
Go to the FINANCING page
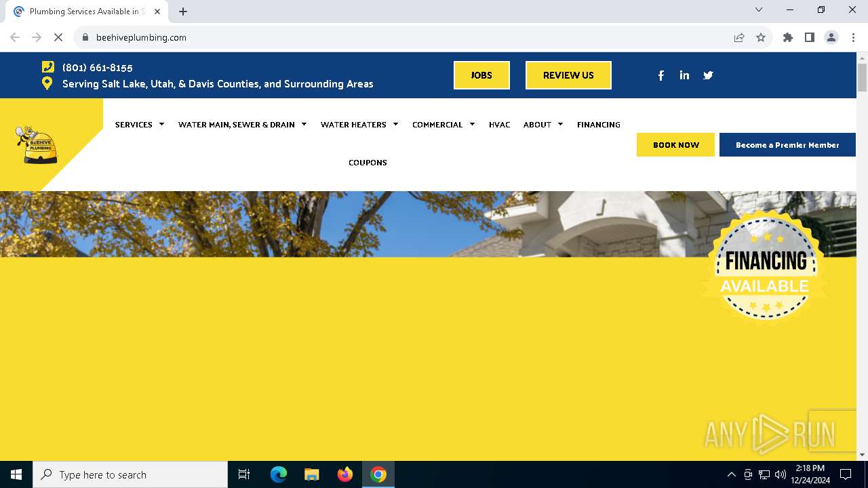pos(599,125)
